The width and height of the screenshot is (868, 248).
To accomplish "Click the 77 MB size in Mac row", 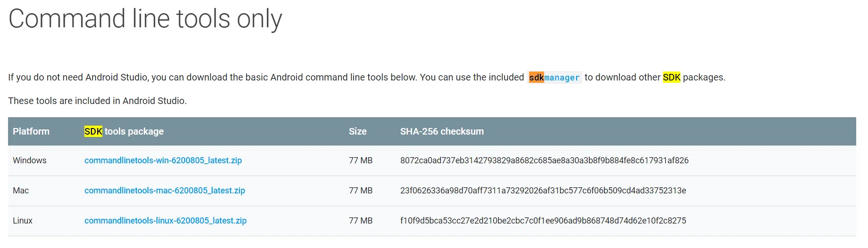I will click(x=361, y=191).
